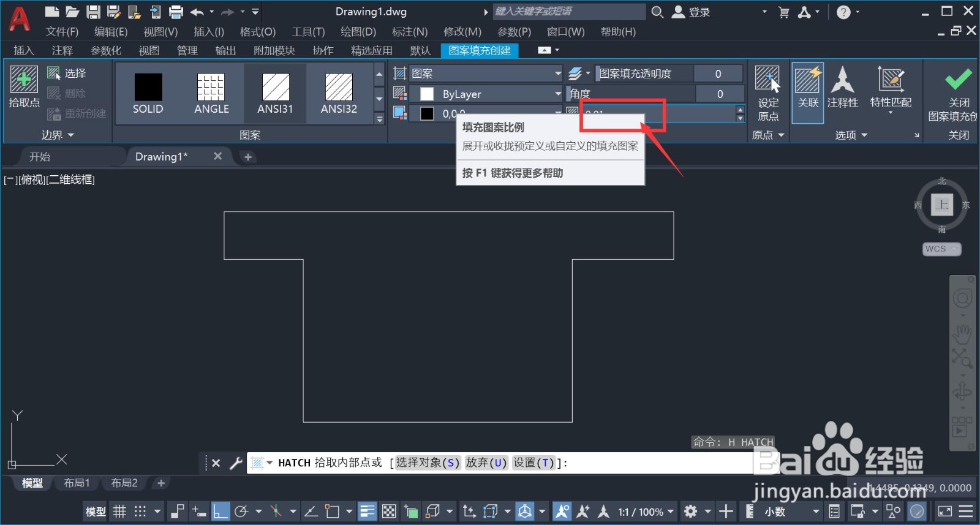This screenshot has width=980, height=525.
Task: Open the help question mark icon
Action: point(843,12)
